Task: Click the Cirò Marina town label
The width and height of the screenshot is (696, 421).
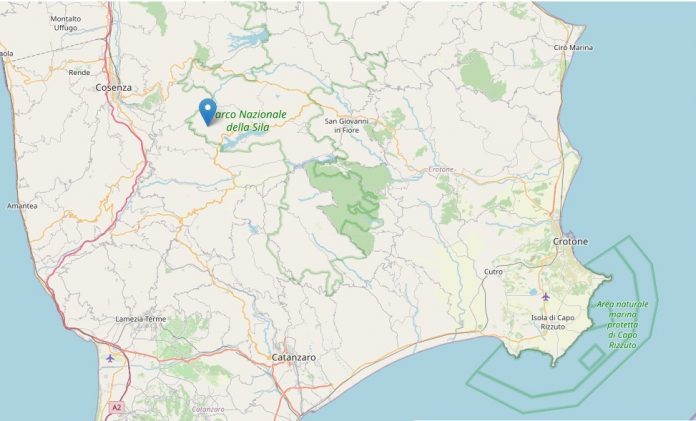Action: click(573, 48)
